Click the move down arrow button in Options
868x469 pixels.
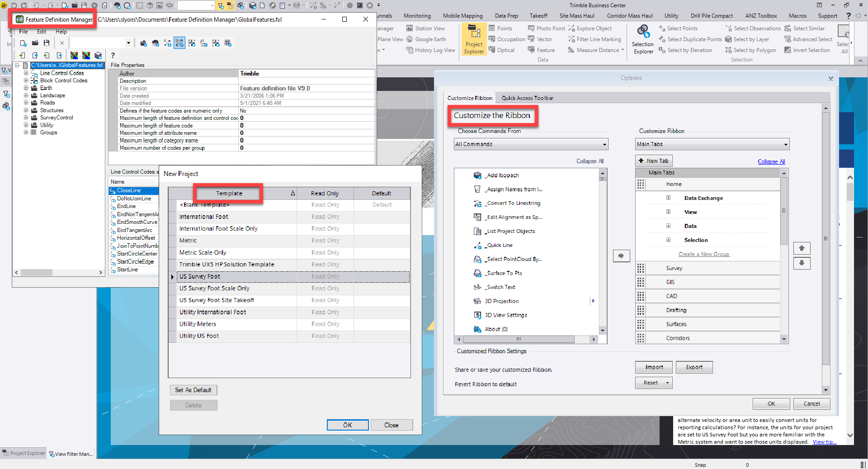802,263
